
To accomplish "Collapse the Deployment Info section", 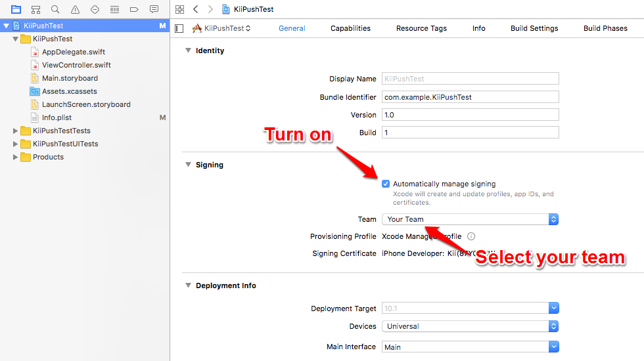I will (x=188, y=285).
